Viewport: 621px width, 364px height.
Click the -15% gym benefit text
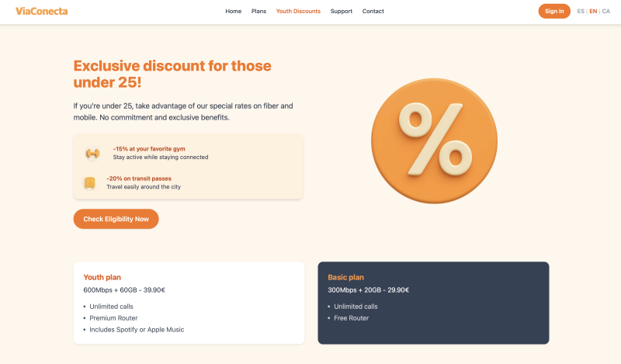[x=149, y=148]
